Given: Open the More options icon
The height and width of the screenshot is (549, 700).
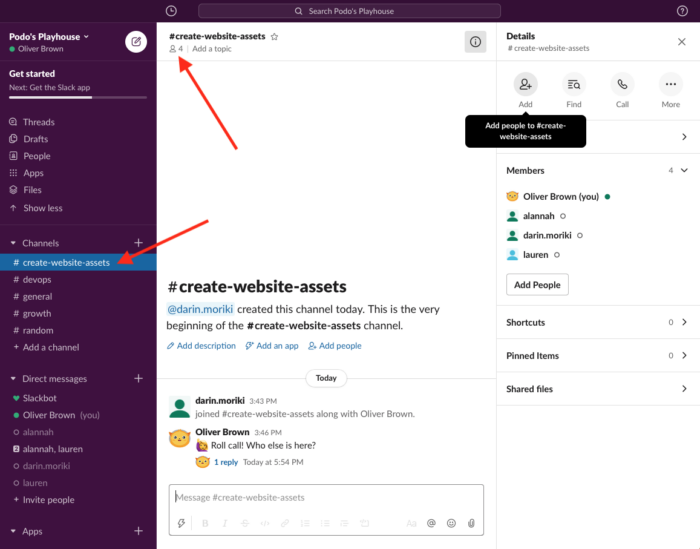Looking at the screenshot, I should click(671, 85).
